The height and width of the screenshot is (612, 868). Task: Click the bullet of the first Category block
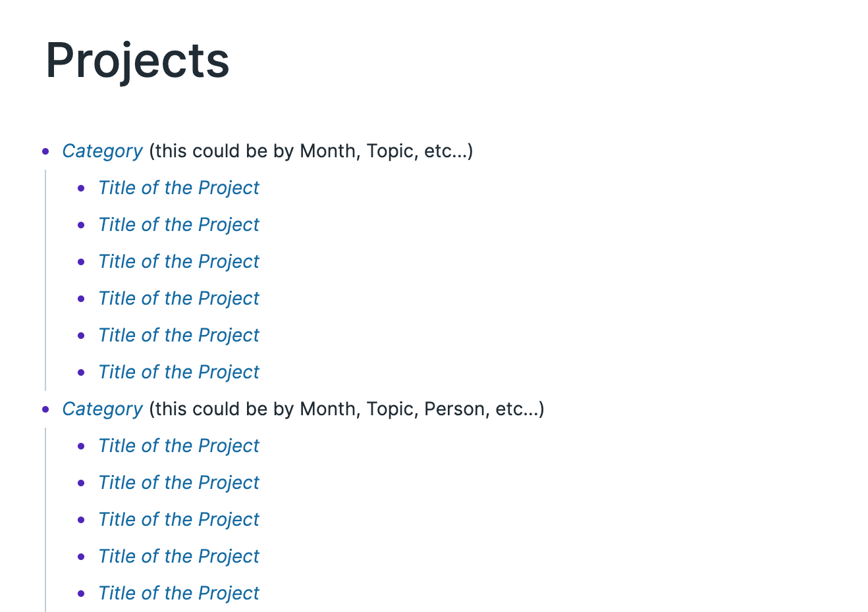tap(45, 151)
